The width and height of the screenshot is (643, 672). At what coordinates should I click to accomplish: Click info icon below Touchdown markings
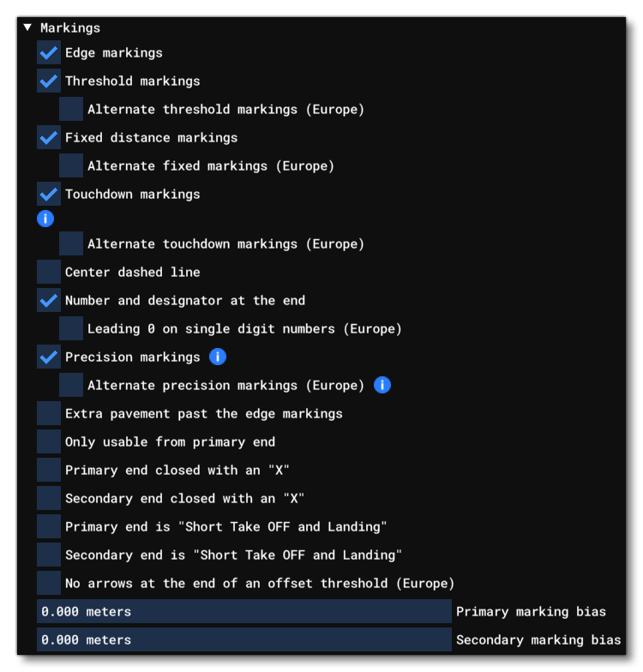point(45,219)
